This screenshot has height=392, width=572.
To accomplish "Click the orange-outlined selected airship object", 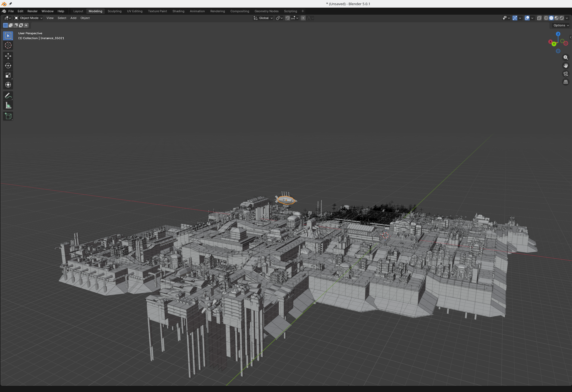I will click(286, 200).
